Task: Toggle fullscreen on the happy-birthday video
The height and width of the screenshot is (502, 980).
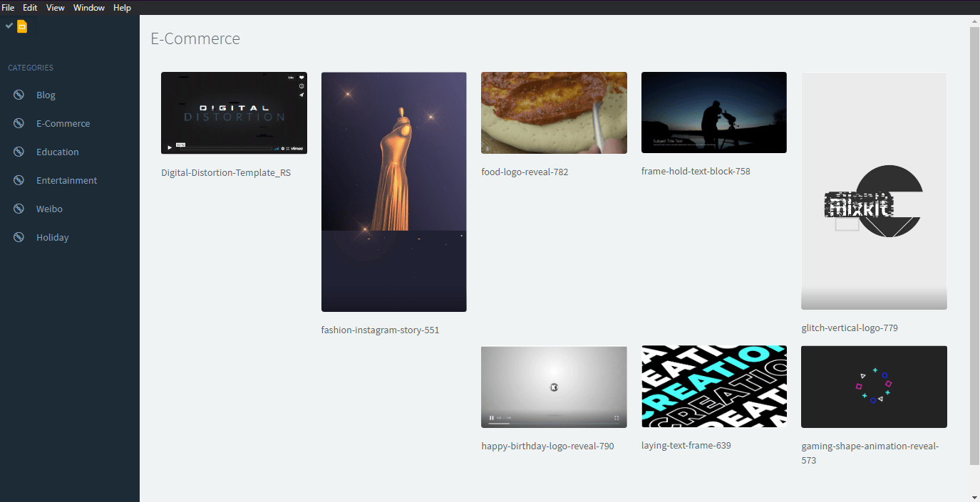Action: coord(617,418)
